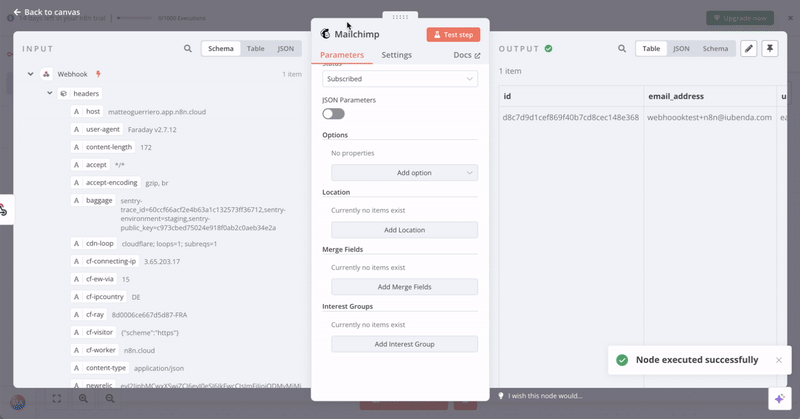Screen dimensions: 800x419
Task: Click the Back to canvas arrow
Action: click(x=17, y=12)
